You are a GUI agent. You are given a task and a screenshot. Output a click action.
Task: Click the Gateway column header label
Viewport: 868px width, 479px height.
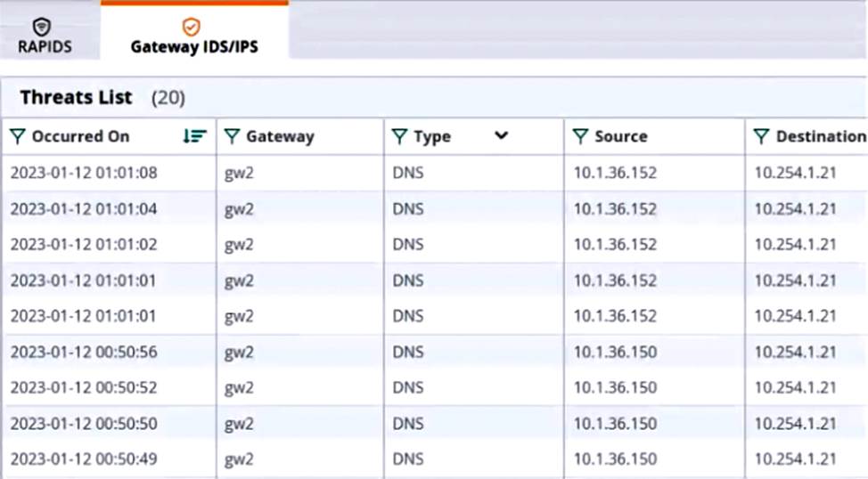pyautogui.click(x=280, y=136)
